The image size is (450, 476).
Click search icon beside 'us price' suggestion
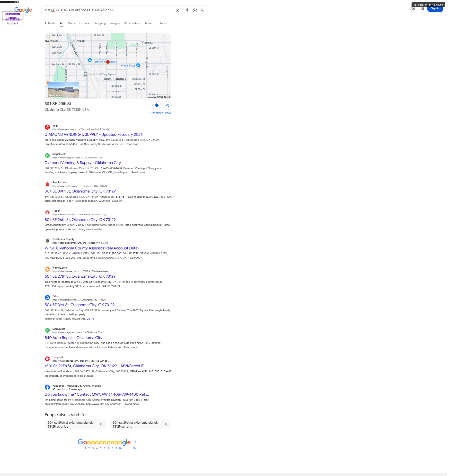(x=102, y=424)
